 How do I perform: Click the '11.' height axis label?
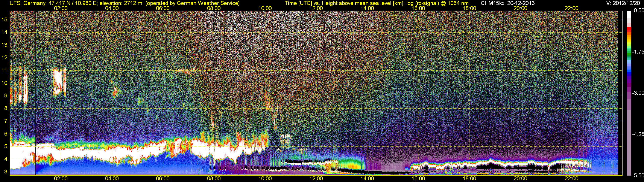pos(5,70)
